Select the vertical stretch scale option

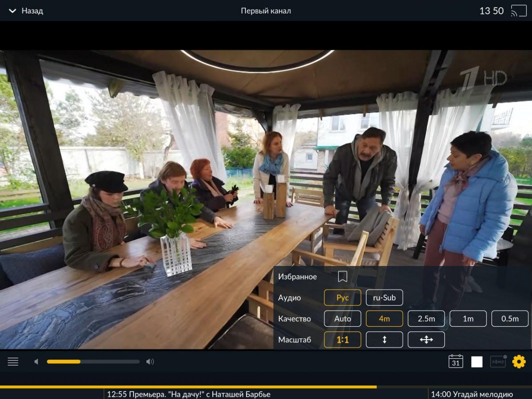pos(384,340)
